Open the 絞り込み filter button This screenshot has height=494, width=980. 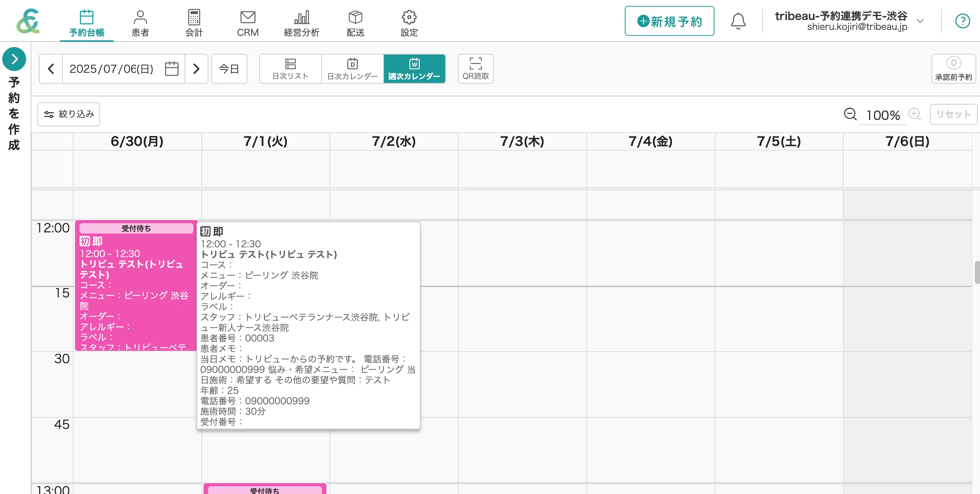(x=68, y=114)
